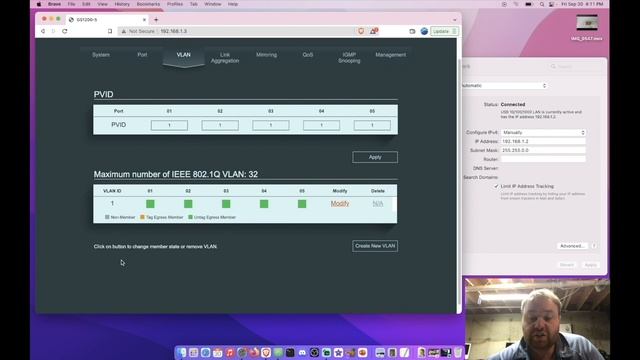
Task: Open the sidebar panel icon beside profile
Action: tap(412, 31)
